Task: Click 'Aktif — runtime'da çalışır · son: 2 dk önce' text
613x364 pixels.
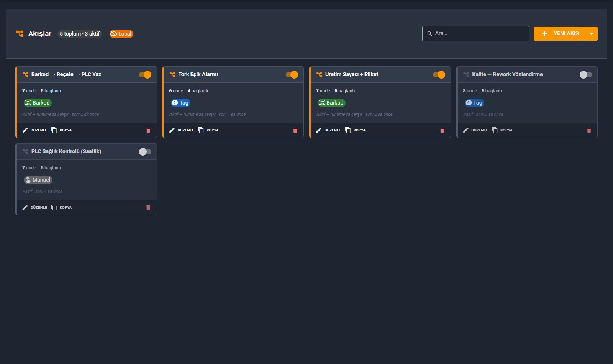Action: (x=61, y=115)
